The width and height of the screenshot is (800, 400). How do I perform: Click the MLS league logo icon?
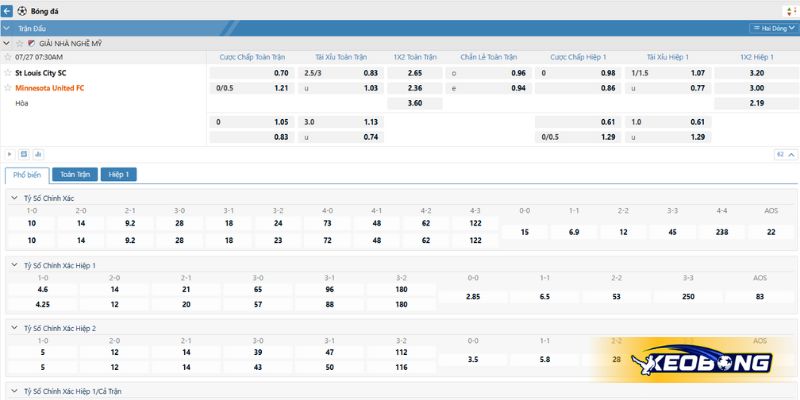[31, 44]
